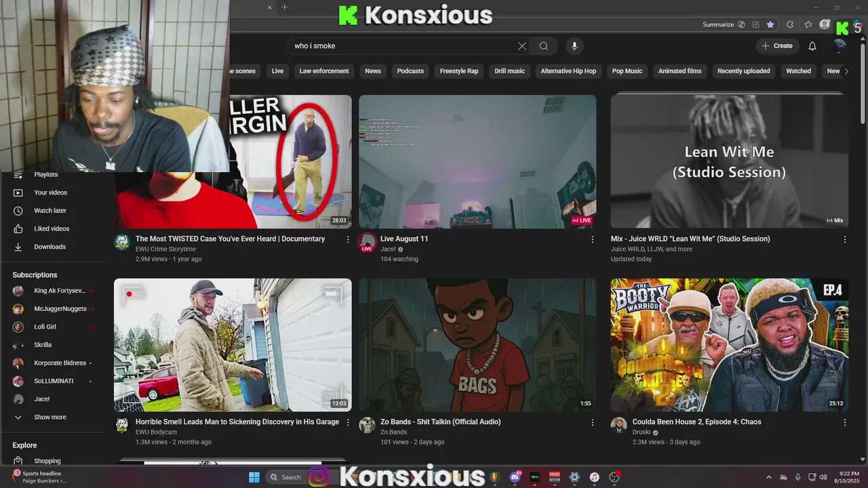This screenshot has width=868, height=488.
Task: Open the YouTube account avatar menu
Action: click(x=840, y=45)
